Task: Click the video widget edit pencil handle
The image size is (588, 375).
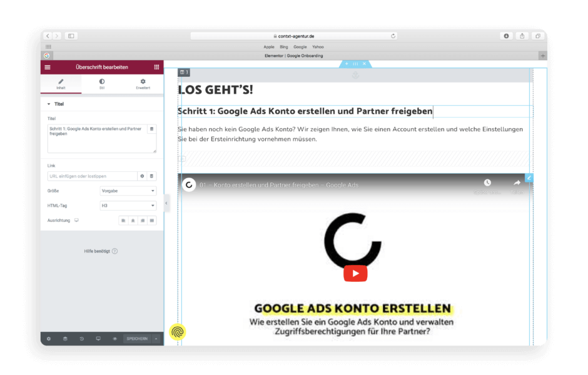Action: pos(529,178)
